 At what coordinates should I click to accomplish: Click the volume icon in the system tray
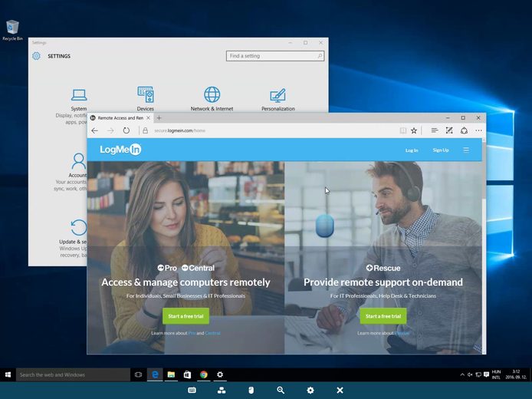tap(470, 375)
